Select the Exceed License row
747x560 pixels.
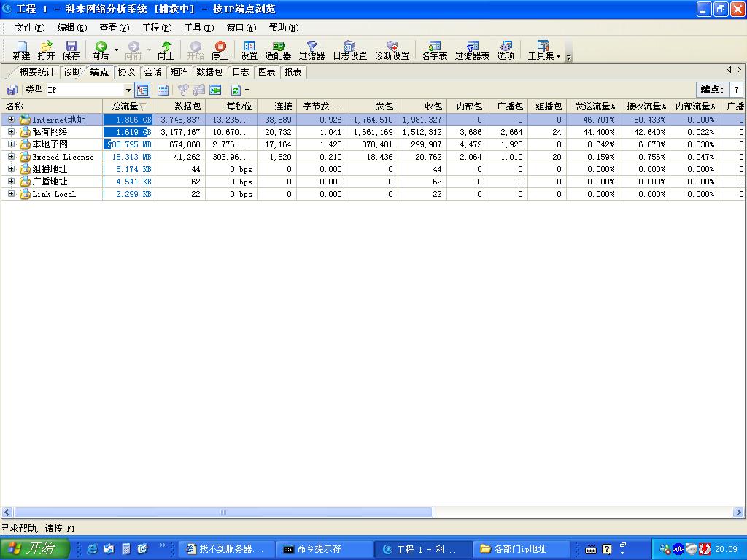(63, 157)
